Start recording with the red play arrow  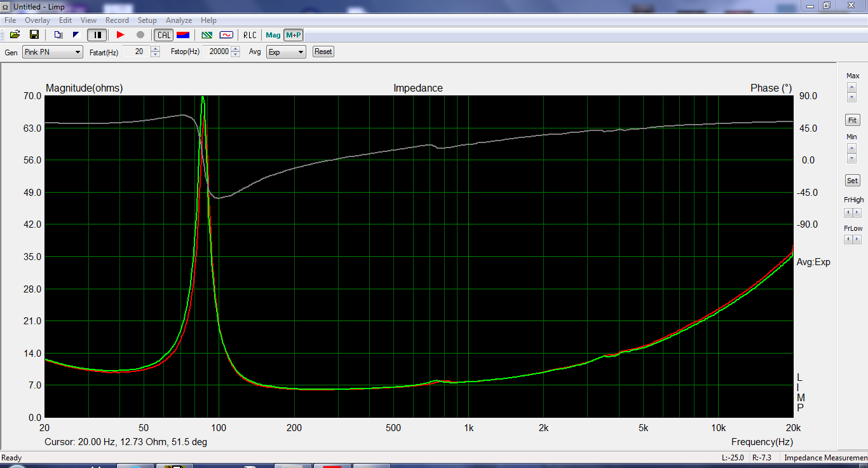(121, 35)
